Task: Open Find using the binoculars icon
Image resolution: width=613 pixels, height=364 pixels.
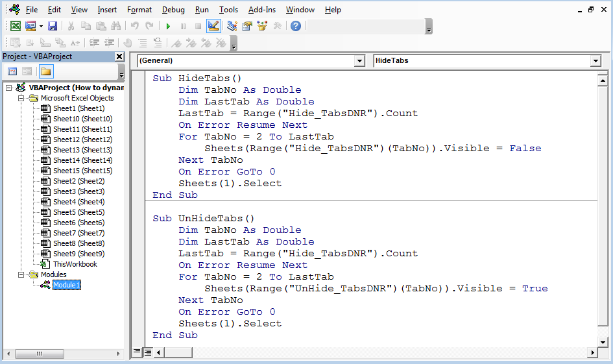Action: pyautogui.click(x=115, y=26)
